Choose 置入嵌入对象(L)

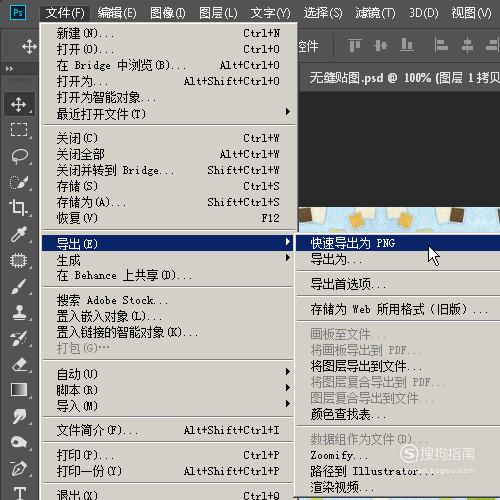[x=169, y=316]
